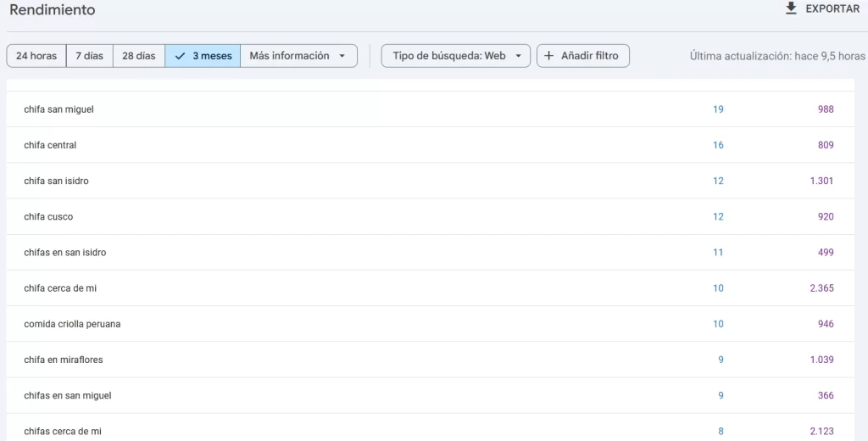Click the chifas en san isidro query
Viewport: 868px width, 441px height.
tap(65, 252)
